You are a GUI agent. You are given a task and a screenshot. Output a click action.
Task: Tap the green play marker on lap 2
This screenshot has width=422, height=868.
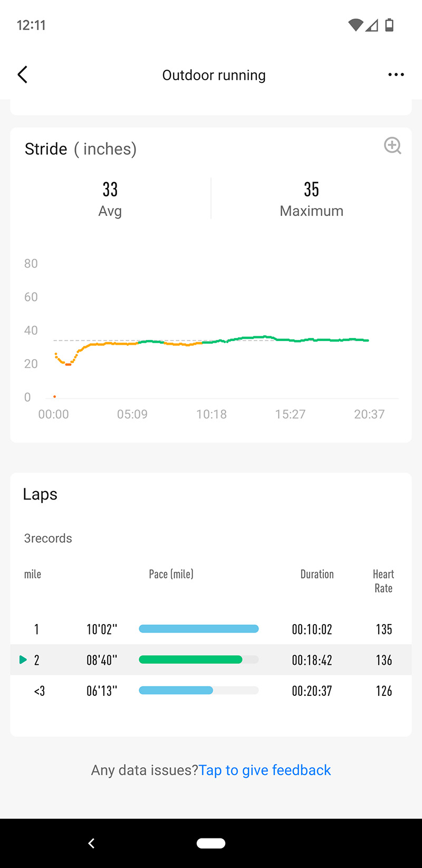(x=23, y=659)
